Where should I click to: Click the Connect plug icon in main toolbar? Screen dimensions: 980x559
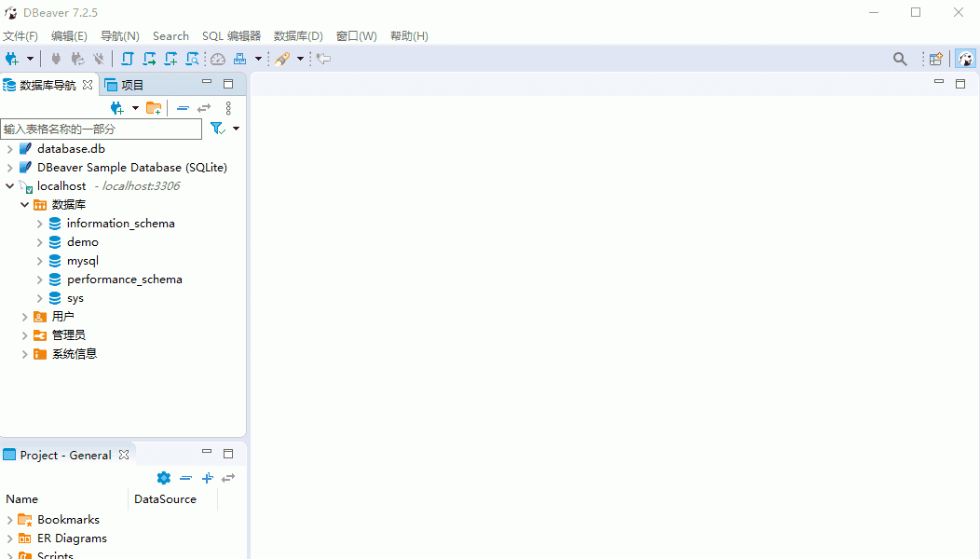coord(56,59)
